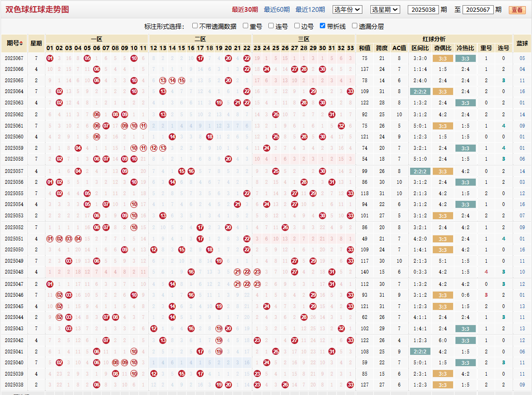
Task: Click highlighted 2:2:2 in row 2025064
Action: tap(420, 92)
